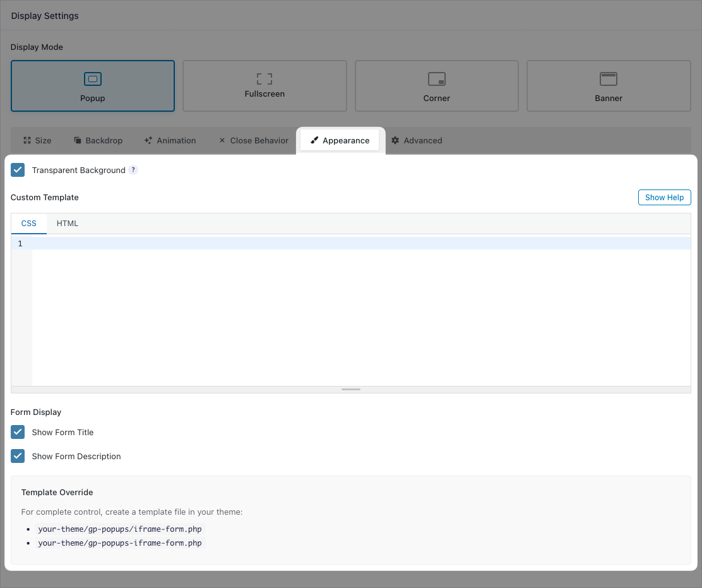This screenshot has width=702, height=588.
Task: Open the Close Behavior tab
Action: click(x=253, y=140)
